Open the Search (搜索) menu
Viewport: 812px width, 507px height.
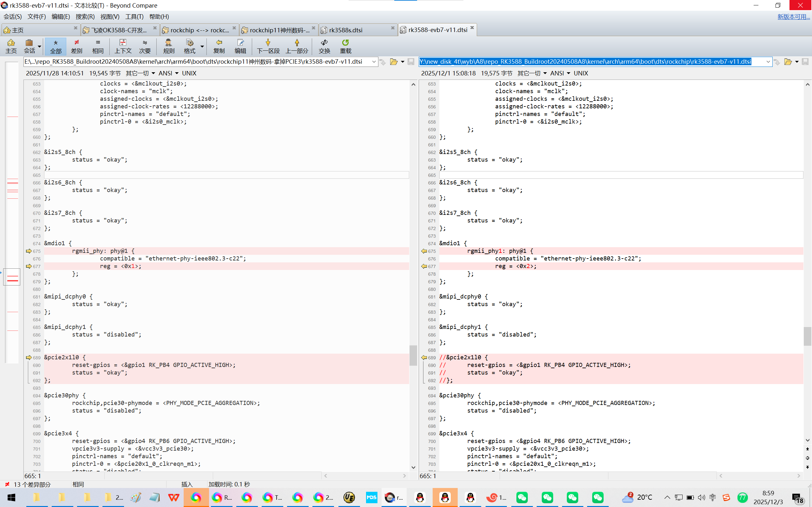click(x=85, y=17)
